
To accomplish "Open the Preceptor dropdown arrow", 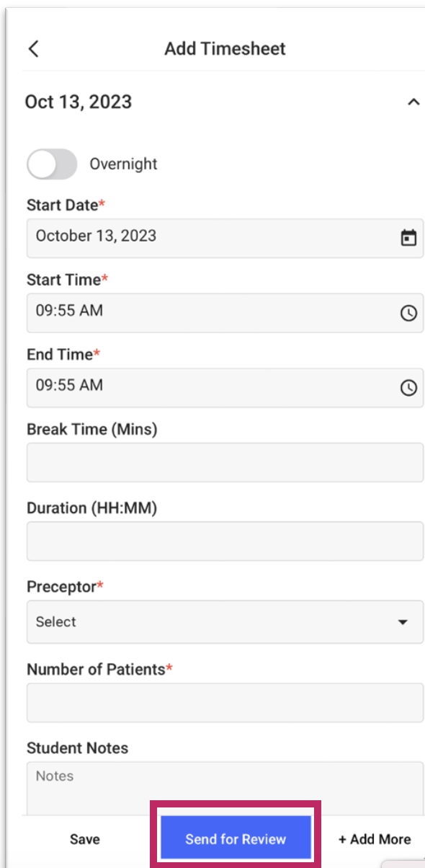I will (403, 622).
